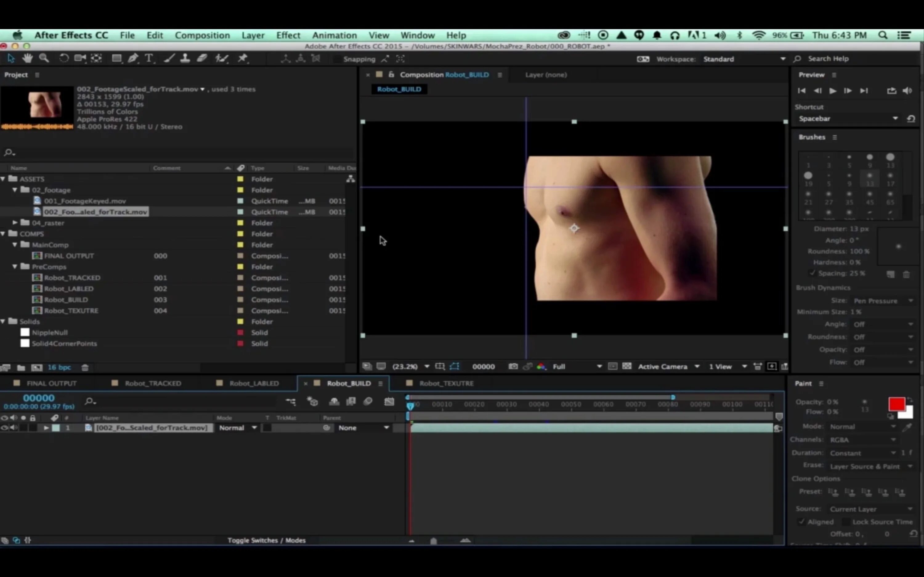Select the Pen tool in the toolbar

click(x=132, y=58)
